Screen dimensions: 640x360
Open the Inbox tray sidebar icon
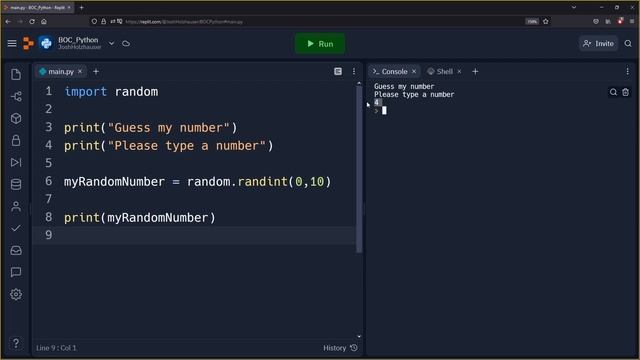coord(16,250)
